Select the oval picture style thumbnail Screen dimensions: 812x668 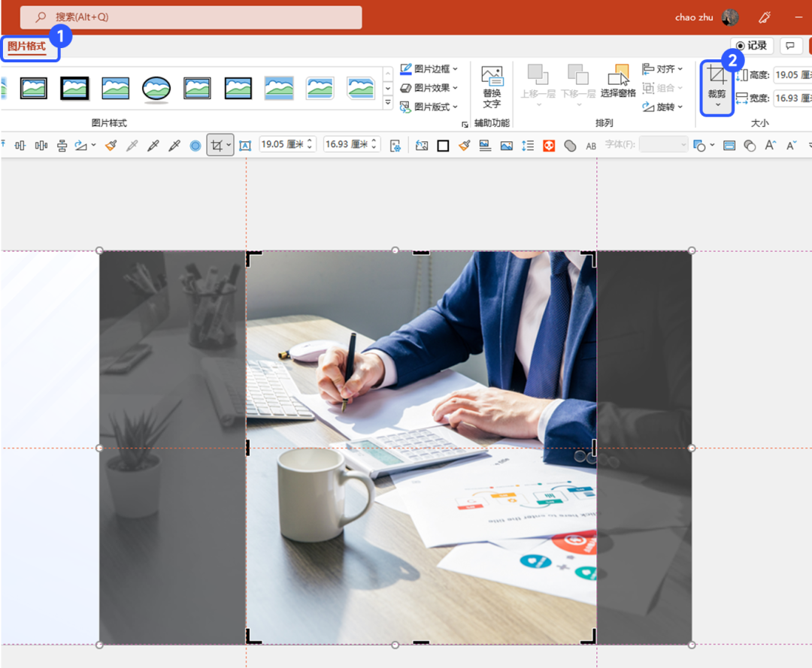click(x=156, y=88)
